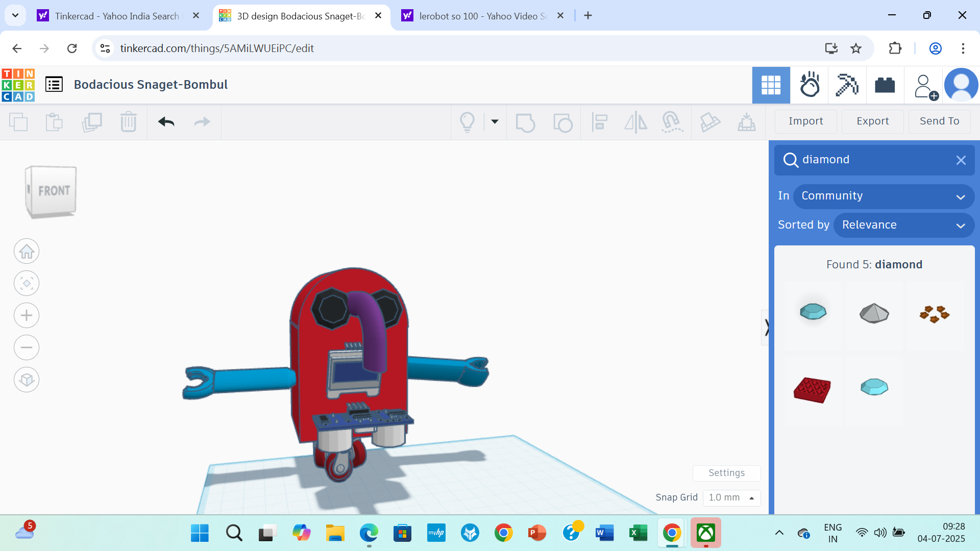980x551 pixels.
Task: Toggle perspective/orthographic view cube icon
Action: (x=27, y=380)
